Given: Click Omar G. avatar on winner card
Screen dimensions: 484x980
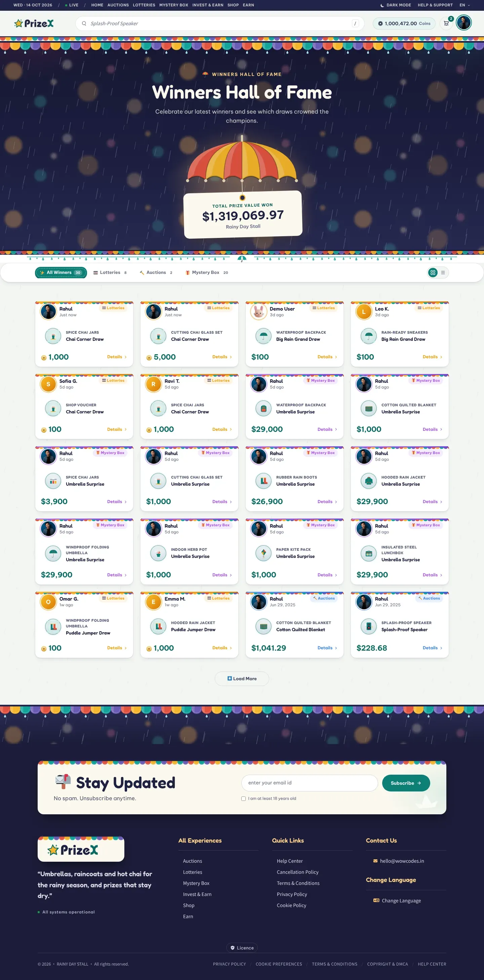Looking at the screenshot, I should tap(48, 602).
